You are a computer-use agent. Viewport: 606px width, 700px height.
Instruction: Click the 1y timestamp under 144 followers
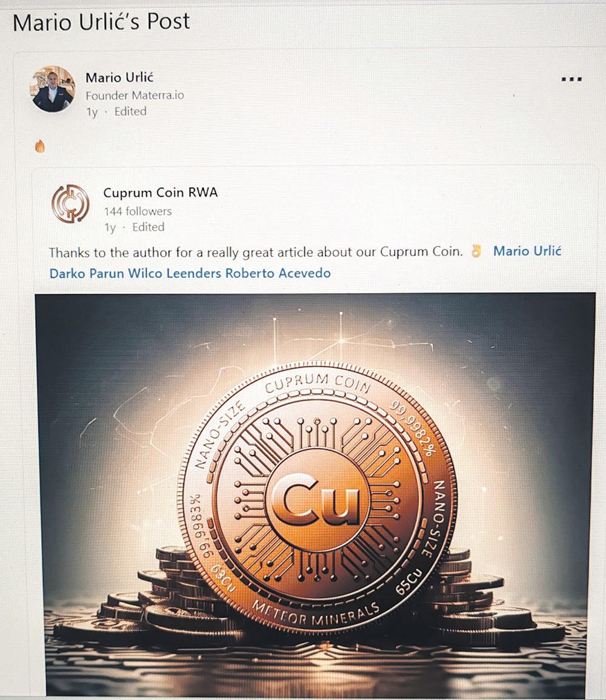[x=110, y=228]
